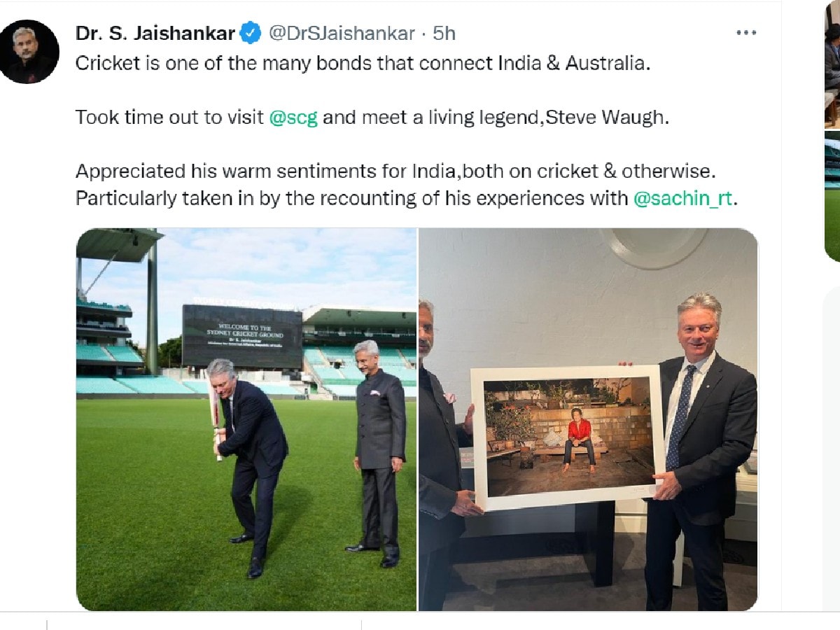
Task: Visit the @DrSJaishankar handle link
Action: pos(341,33)
